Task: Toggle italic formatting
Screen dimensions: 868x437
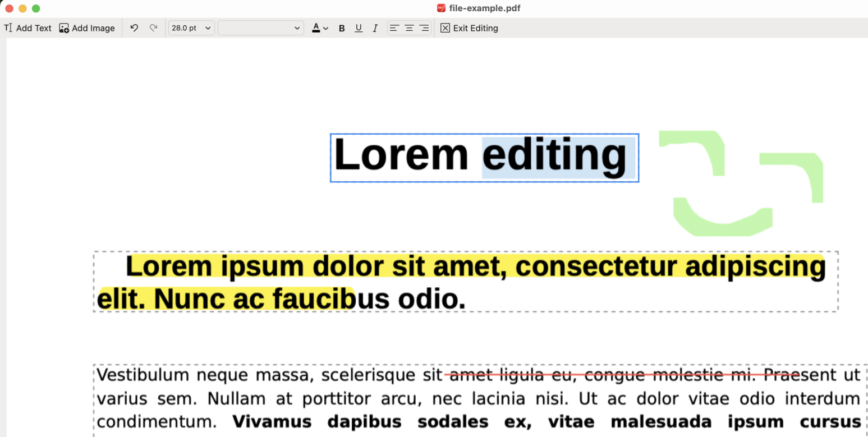Action: [x=375, y=27]
